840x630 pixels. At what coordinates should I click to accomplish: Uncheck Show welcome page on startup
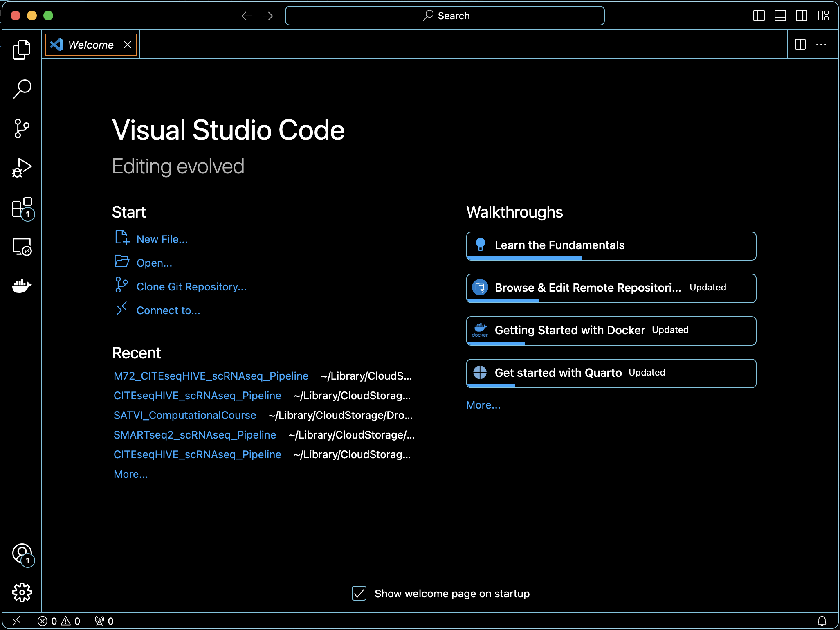[x=359, y=593]
